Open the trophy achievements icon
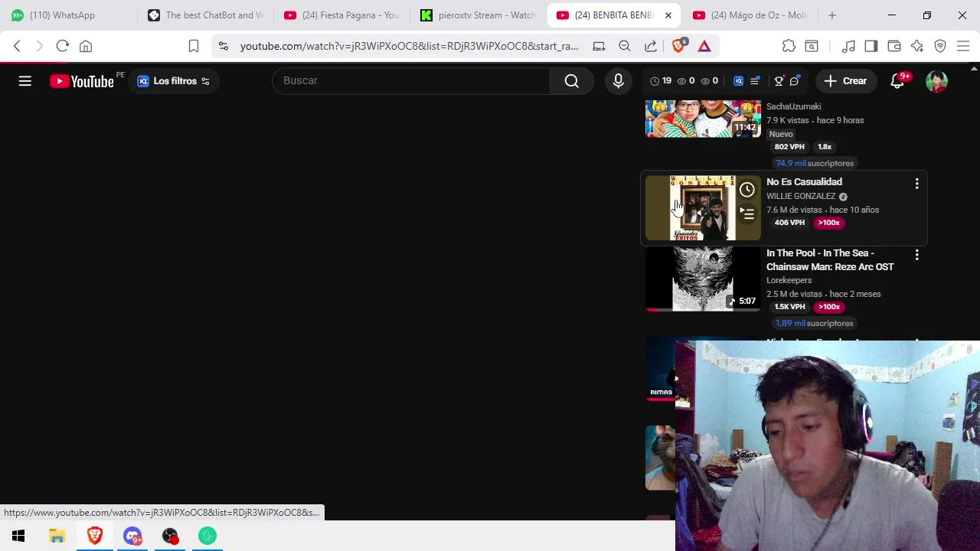 pyautogui.click(x=779, y=81)
